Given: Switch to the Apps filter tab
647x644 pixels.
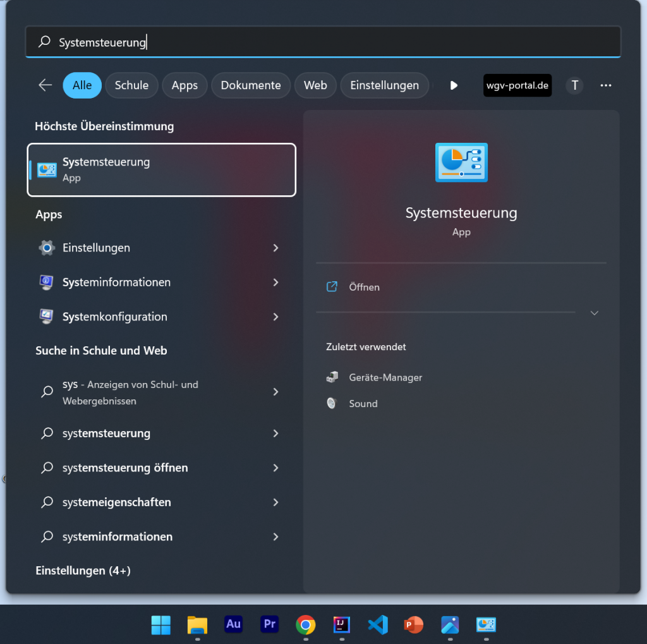Looking at the screenshot, I should click(184, 85).
